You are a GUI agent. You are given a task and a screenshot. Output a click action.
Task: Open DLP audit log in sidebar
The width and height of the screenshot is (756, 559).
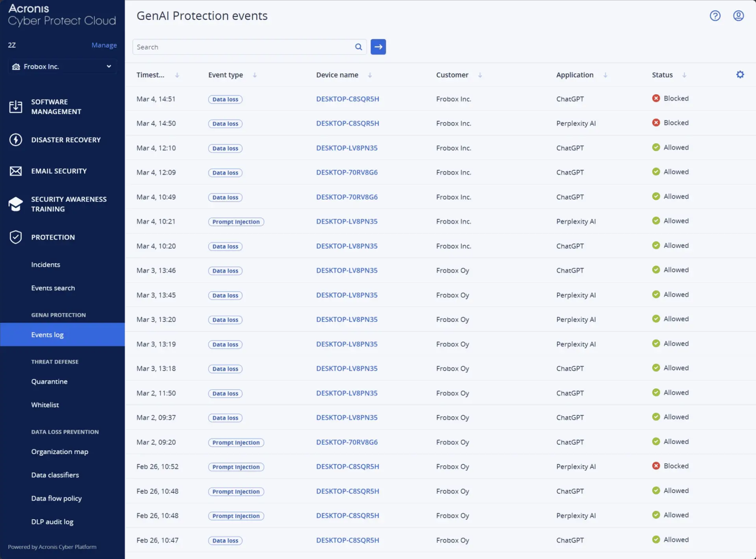pyautogui.click(x=52, y=522)
